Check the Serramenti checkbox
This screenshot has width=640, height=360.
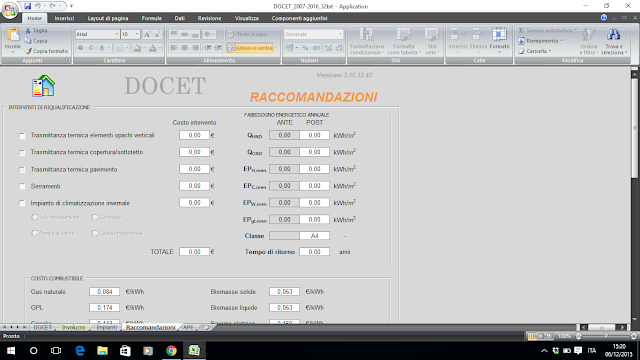(x=22, y=187)
